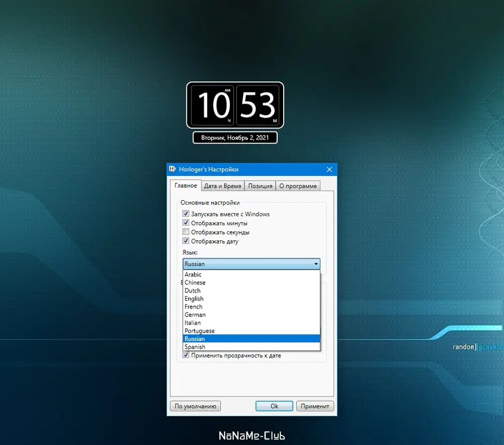
Task: Select English from language list
Action: pyautogui.click(x=251, y=298)
